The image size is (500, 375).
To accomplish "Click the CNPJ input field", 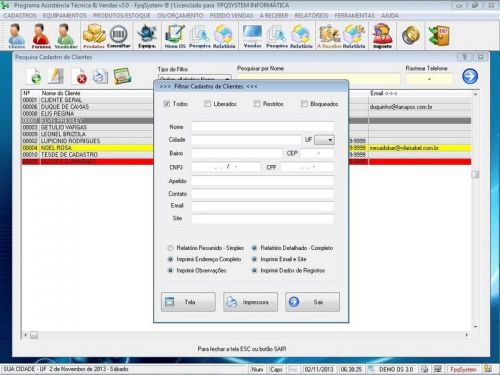I will tap(226, 167).
